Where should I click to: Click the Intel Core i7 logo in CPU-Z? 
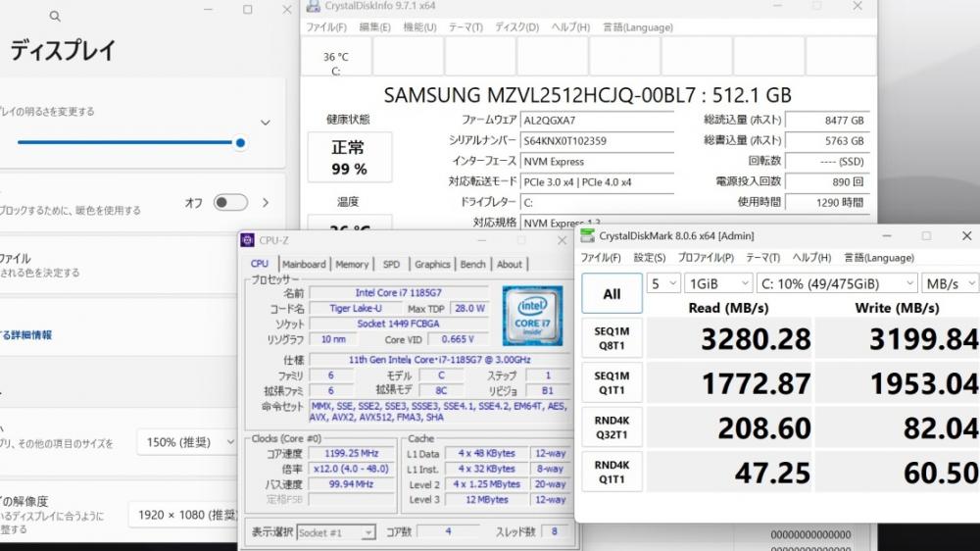pos(532,316)
